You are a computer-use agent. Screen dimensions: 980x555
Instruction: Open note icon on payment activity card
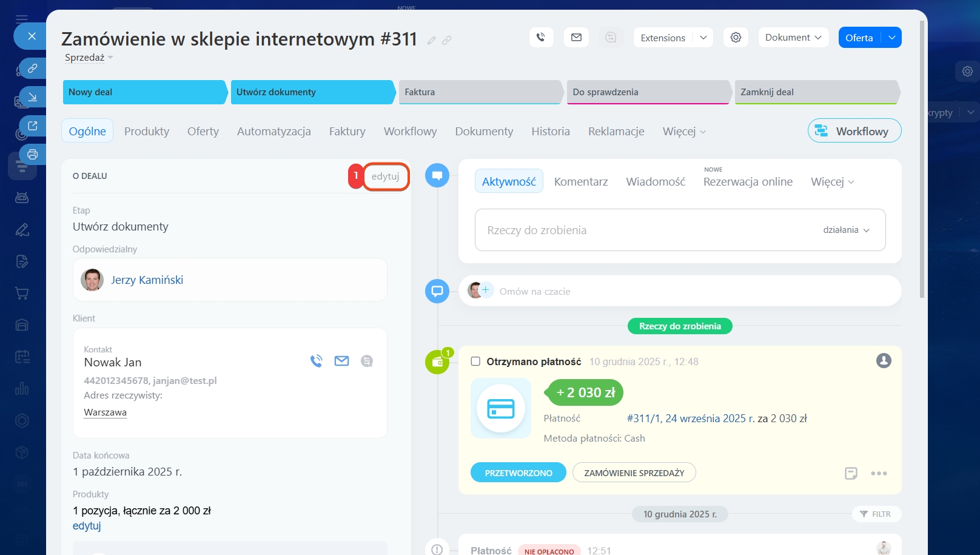coord(851,473)
